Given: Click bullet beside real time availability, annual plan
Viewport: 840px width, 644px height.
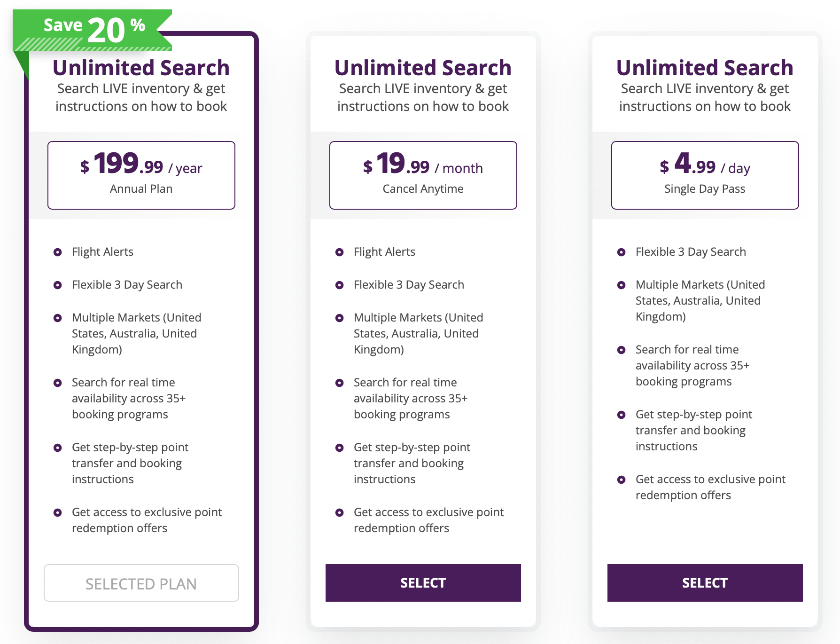Looking at the screenshot, I should point(58,383).
